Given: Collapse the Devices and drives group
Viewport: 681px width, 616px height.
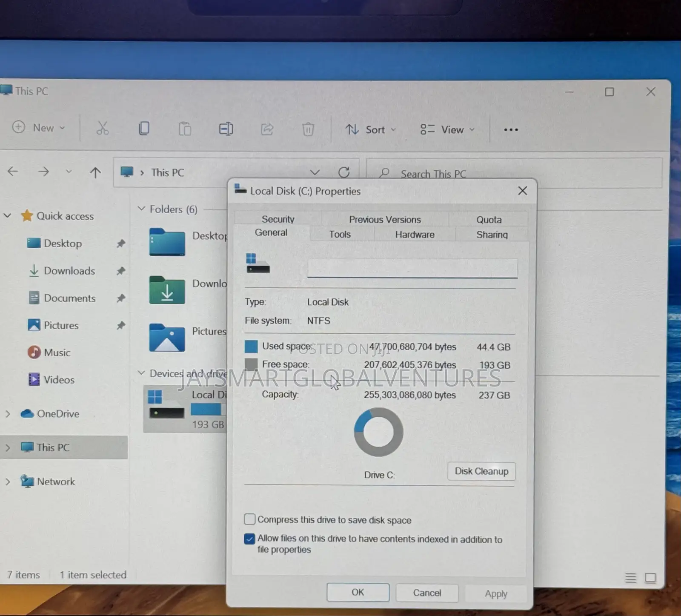Looking at the screenshot, I should tap(141, 373).
